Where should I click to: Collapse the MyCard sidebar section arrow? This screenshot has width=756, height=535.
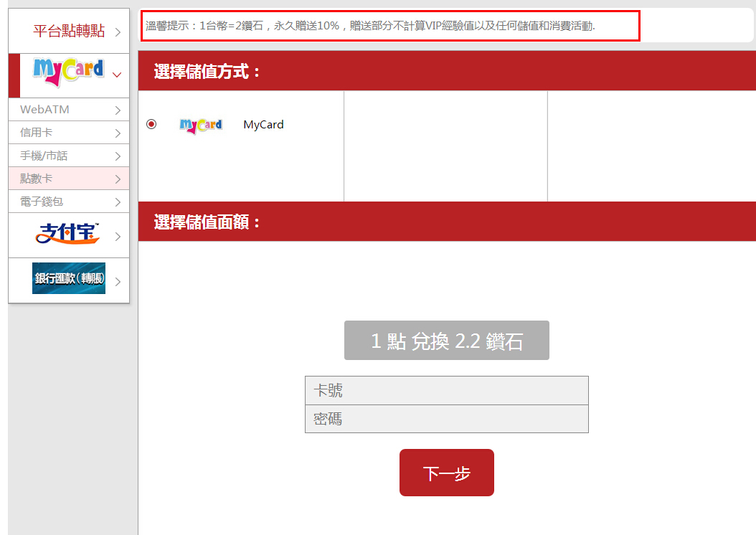coord(117,75)
